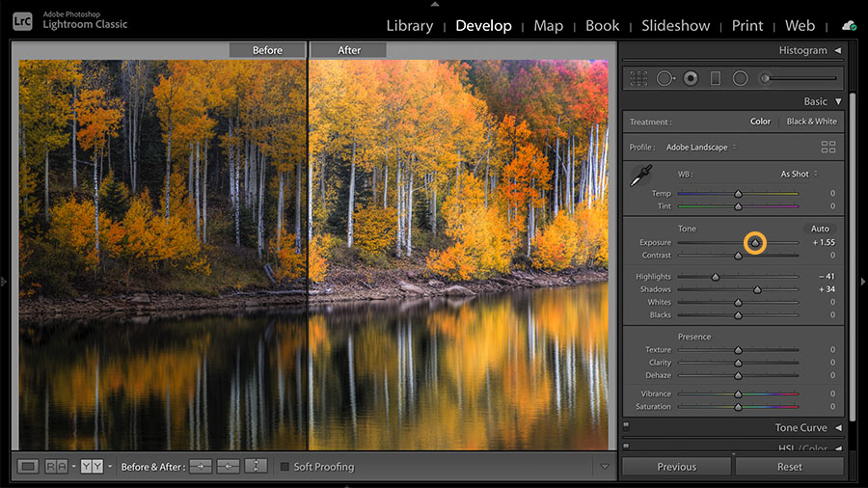Viewport: 868px width, 488px height.
Task: Choose the Graduated Filter tool
Action: click(x=716, y=78)
